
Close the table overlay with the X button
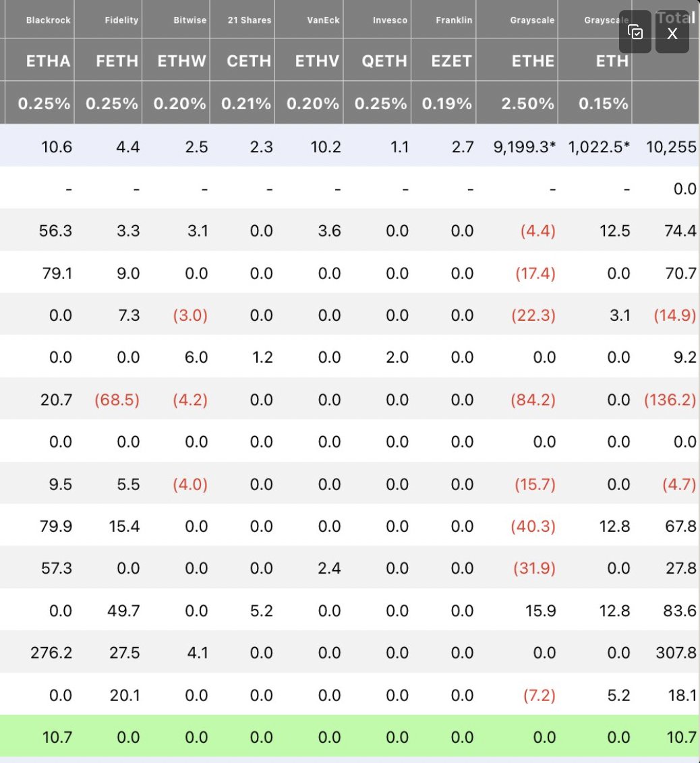[x=672, y=32]
